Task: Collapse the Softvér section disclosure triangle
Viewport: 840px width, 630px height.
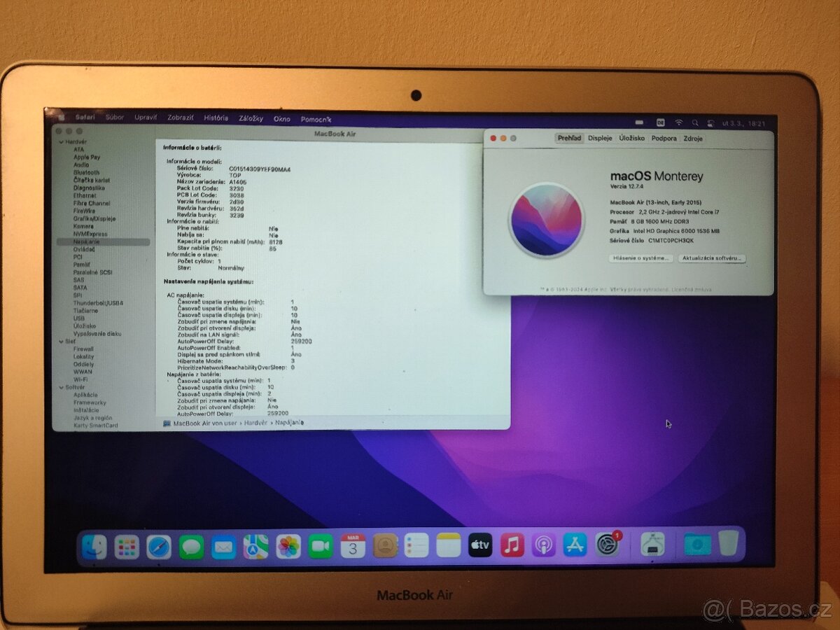Action: click(x=61, y=386)
